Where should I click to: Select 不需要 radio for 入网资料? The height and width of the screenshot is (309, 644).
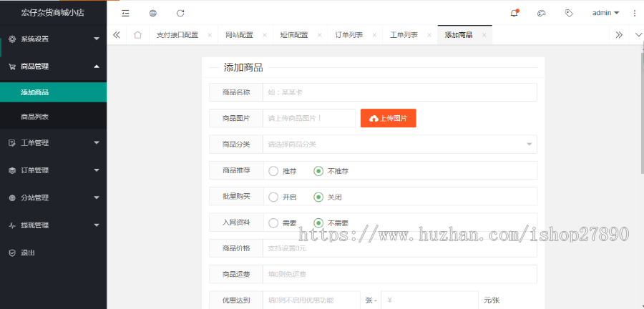click(x=318, y=223)
